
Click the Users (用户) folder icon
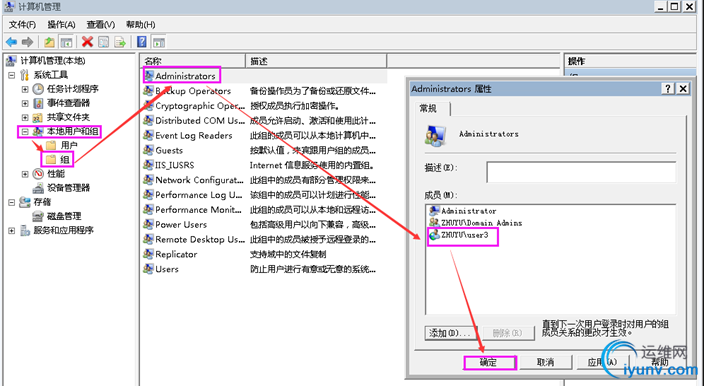click(51, 145)
